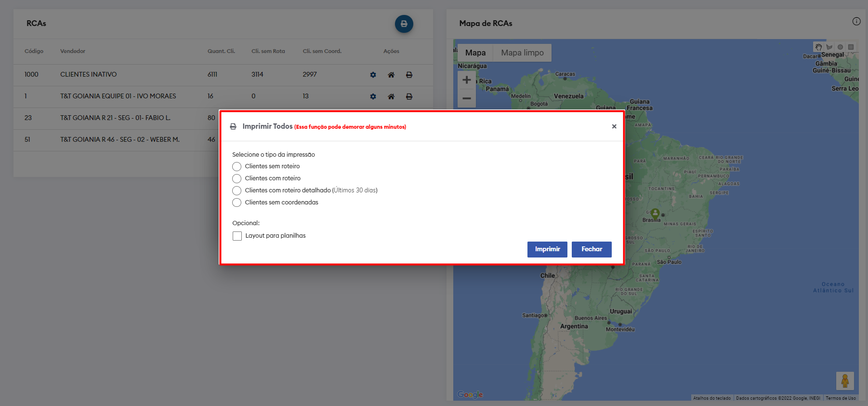The width and height of the screenshot is (868, 406).
Task: Open 'Atalhos do teclado' link on map
Action: click(x=712, y=398)
